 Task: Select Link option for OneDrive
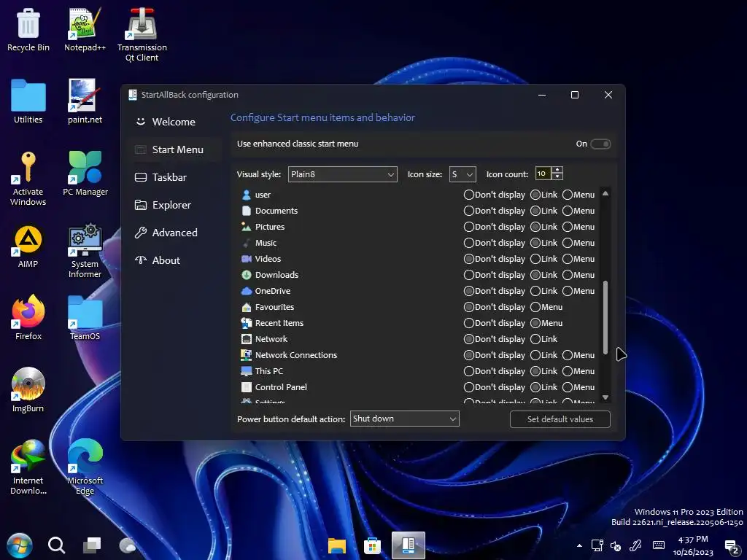click(x=543, y=291)
